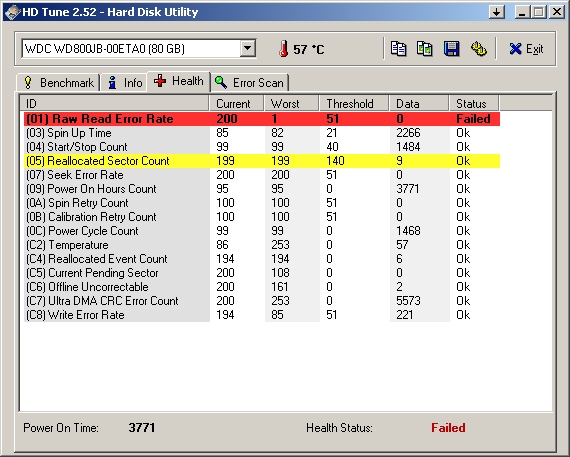
Task: Open the Info tab
Action: (x=124, y=83)
